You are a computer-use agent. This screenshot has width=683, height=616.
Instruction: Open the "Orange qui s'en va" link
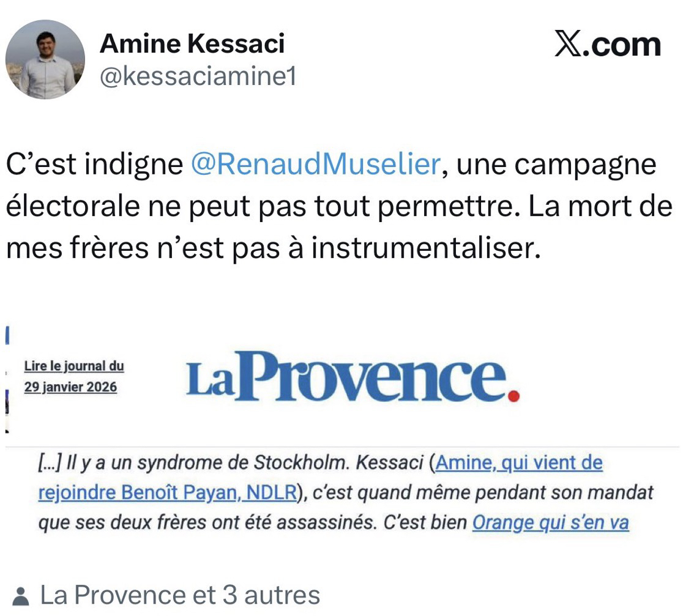tap(551, 524)
